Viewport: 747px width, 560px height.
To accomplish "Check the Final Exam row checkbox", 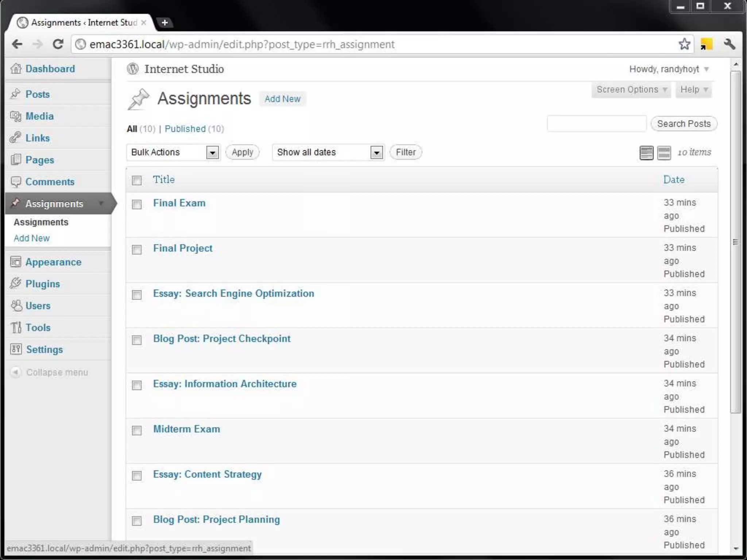I will pos(137,204).
